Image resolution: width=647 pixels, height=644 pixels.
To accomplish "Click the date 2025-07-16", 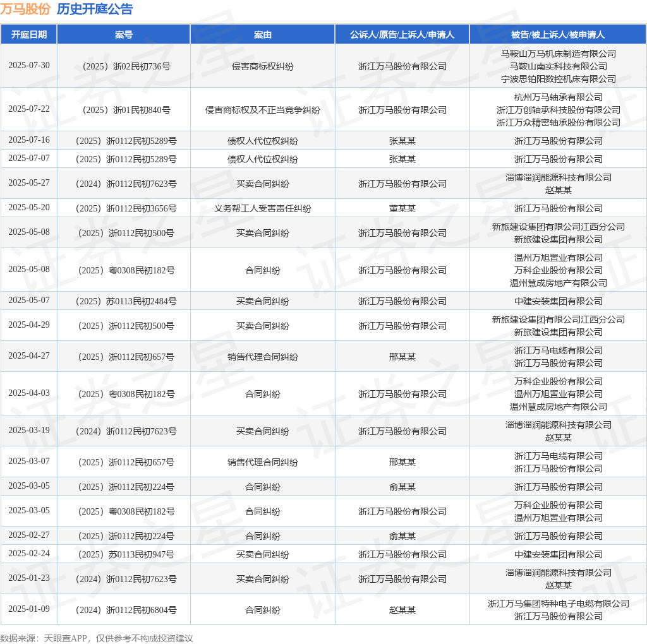I will (x=29, y=140).
